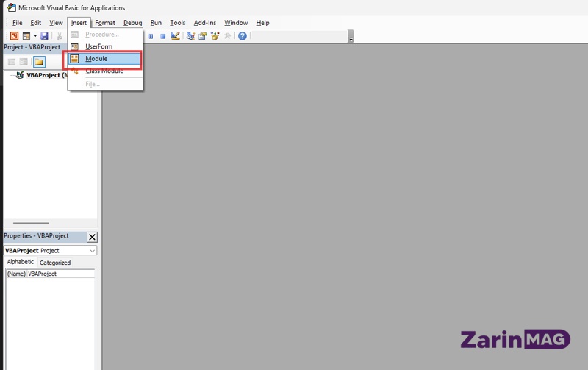Save the project with the floppy disk icon
The height and width of the screenshot is (370, 588).
click(x=44, y=36)
